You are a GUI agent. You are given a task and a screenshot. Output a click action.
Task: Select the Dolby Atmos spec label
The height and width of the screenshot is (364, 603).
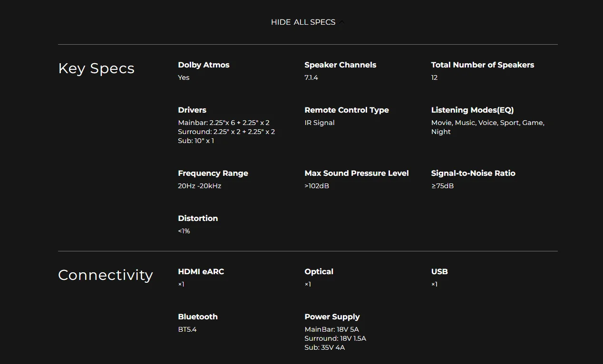click(x=204, y=65)
